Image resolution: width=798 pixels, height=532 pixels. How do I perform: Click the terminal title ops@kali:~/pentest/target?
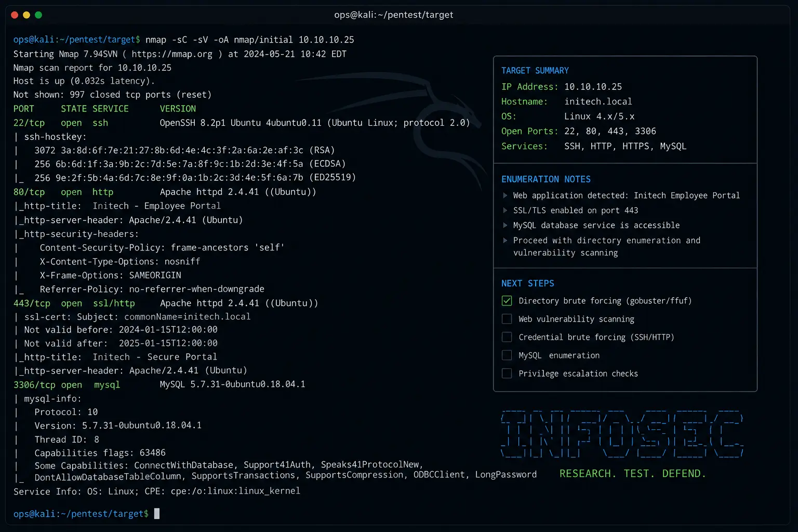click(x=394, y=15)
